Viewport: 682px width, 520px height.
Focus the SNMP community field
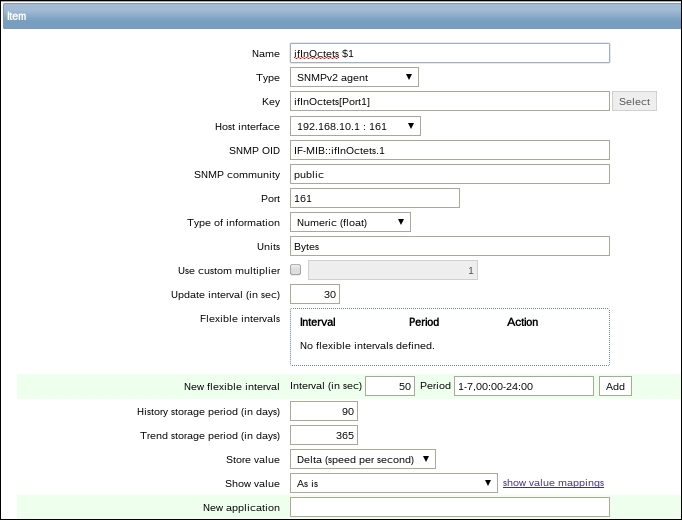pyautogui.click(x=449, y=174)
